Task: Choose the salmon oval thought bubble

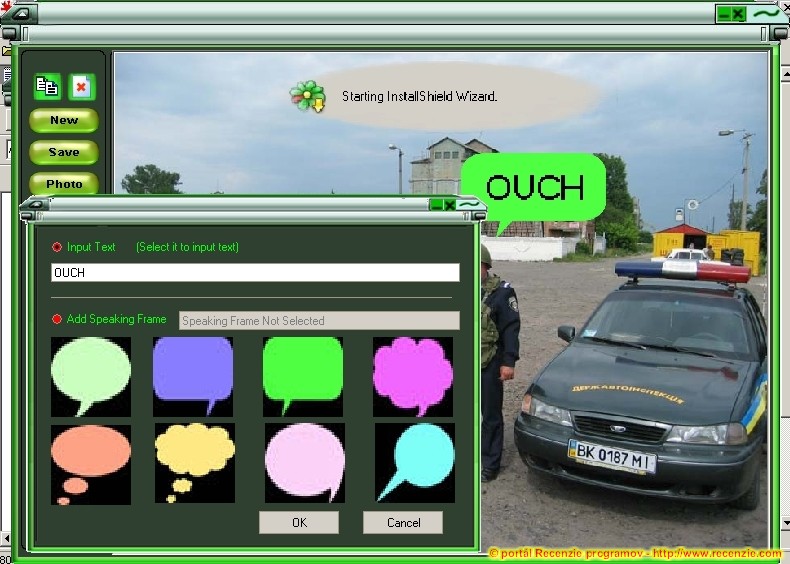Action: (x=91, y=464)
